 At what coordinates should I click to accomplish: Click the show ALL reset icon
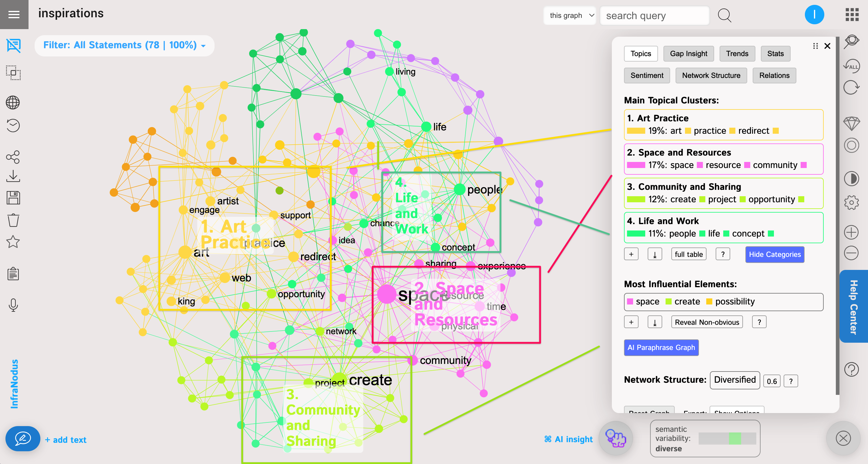coord(852,66)
